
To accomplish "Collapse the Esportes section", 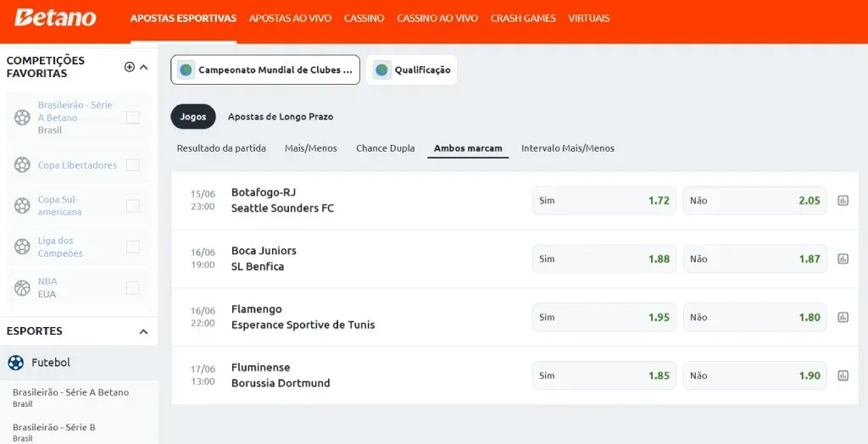I will pyautogui.click(x=144, y=331).
